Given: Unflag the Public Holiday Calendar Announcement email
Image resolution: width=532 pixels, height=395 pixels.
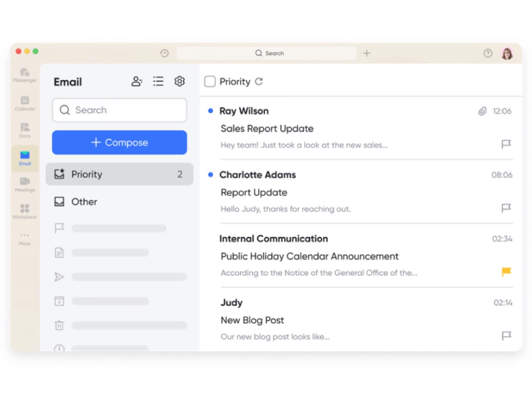Looking at the screenshot, I should click(x=506, y=272).
